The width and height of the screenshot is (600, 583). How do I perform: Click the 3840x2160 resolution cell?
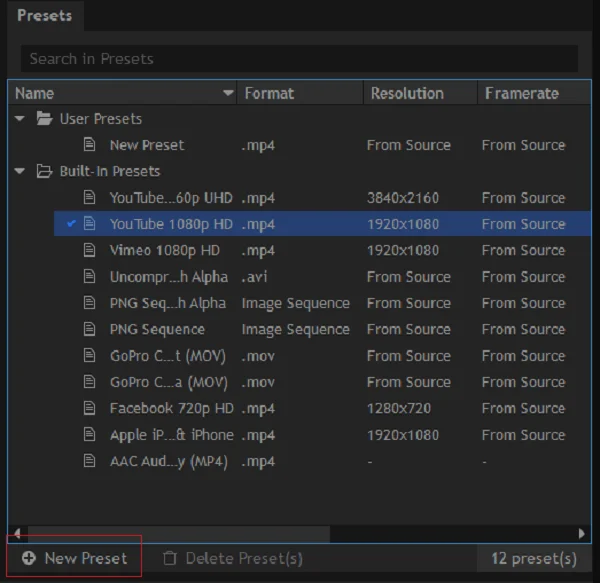[x=403, y=198]
